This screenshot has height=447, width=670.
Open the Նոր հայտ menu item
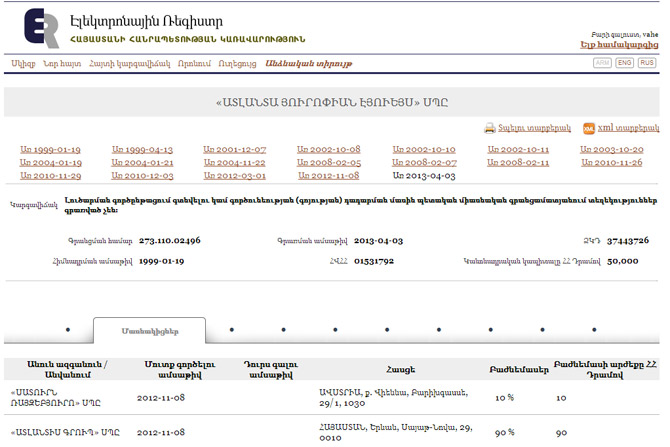61,63
